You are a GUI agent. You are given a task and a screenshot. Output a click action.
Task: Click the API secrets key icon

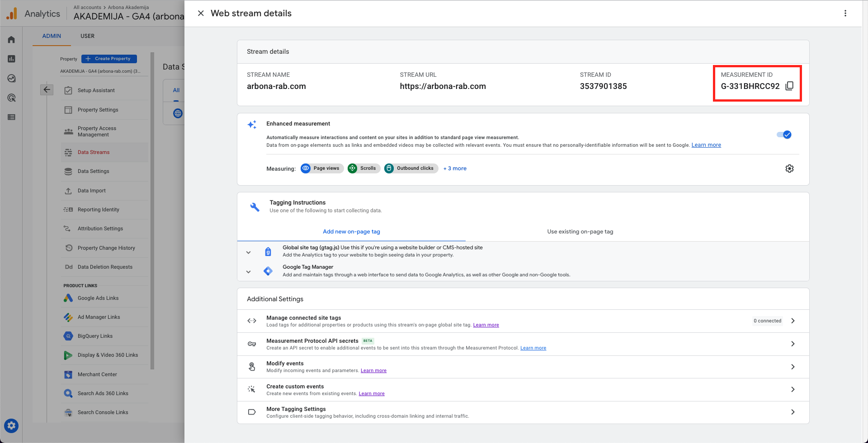pos(252,344)
